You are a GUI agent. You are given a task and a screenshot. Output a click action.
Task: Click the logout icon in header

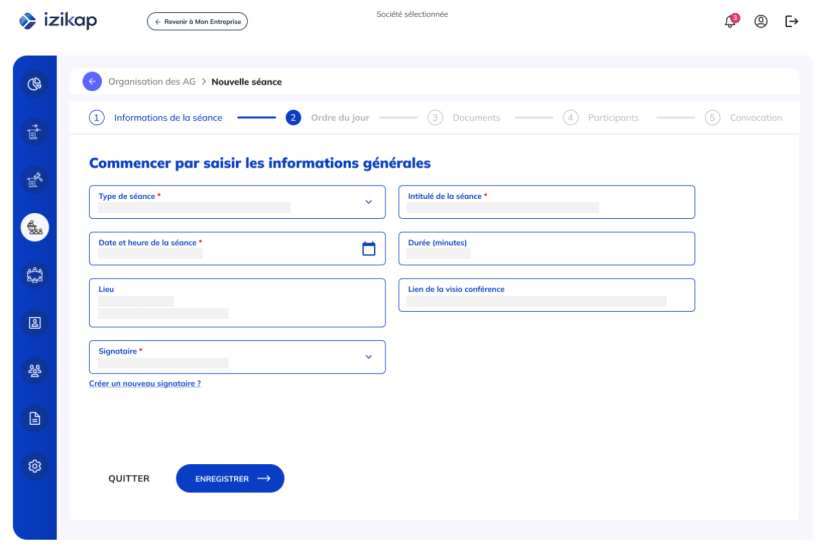(792, 21)
